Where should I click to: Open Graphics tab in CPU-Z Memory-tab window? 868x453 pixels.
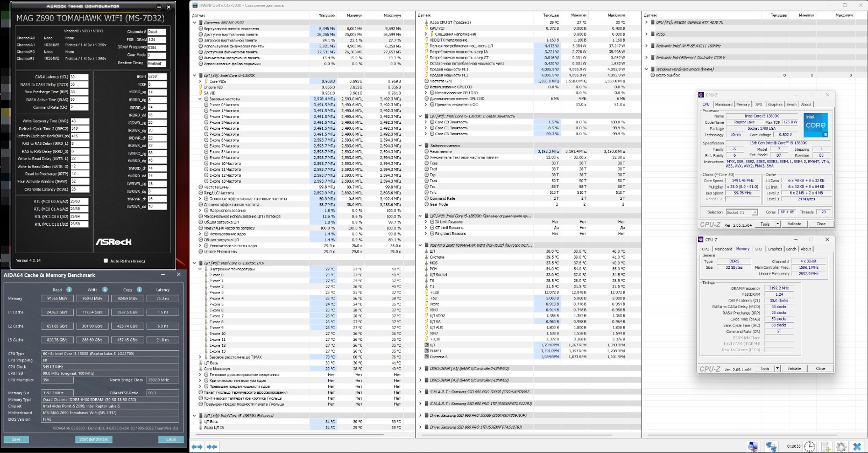coord(775,249)
